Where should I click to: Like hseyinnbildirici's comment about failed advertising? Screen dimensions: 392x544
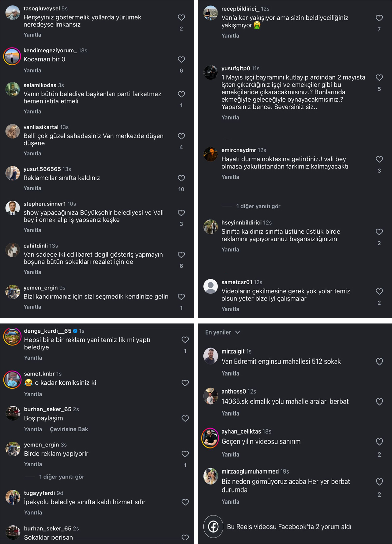[x=379, y=232]
